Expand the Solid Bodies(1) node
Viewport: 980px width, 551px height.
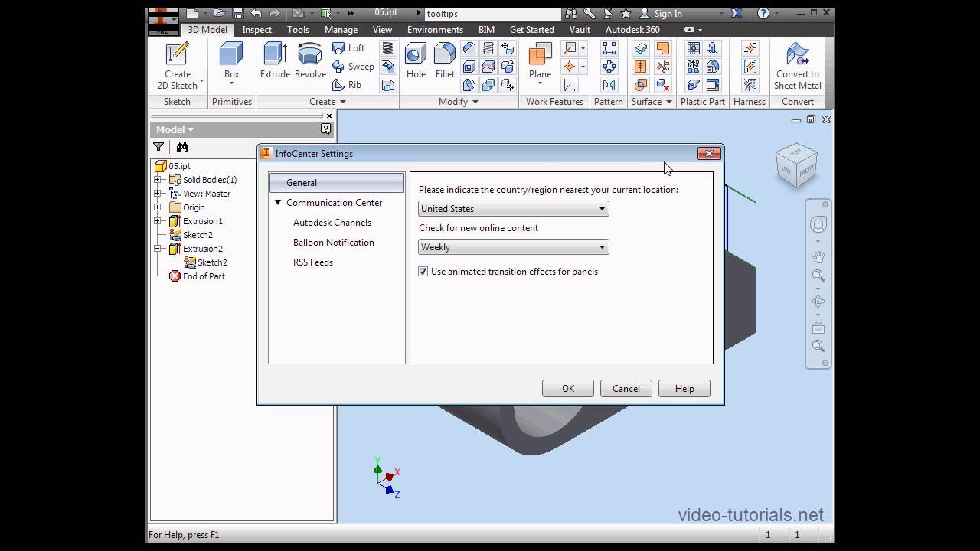click(158, 180)
